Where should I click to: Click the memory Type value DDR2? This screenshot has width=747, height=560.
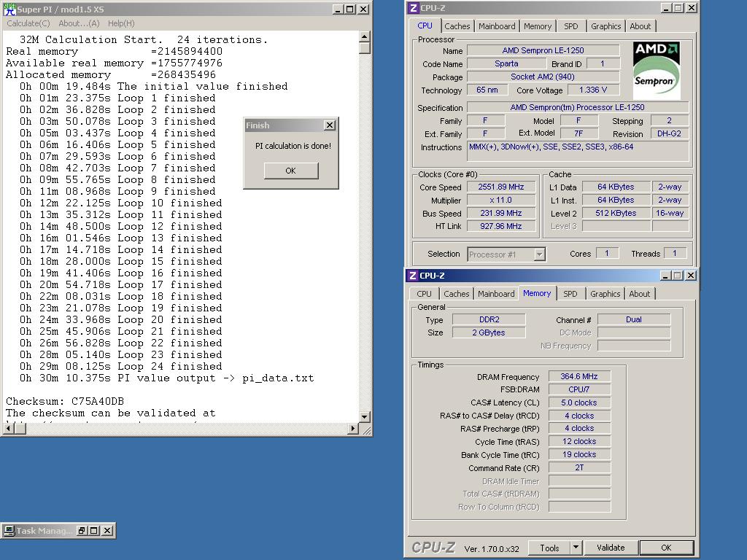pos(489,319)
